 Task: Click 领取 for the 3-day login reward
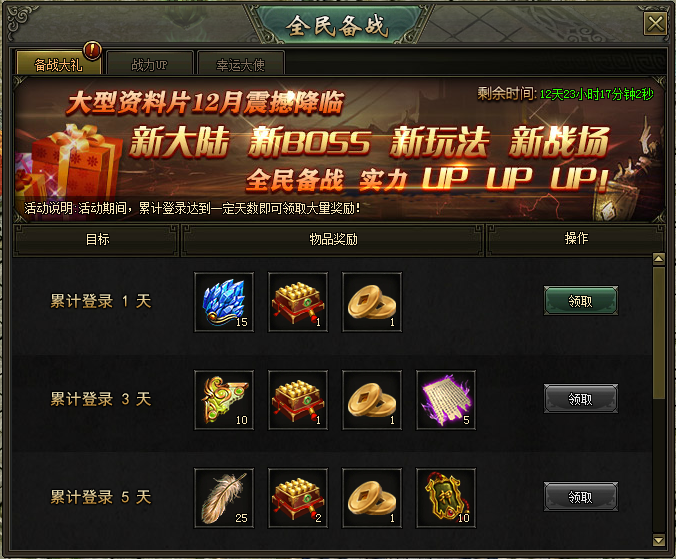click(x=580, y=399)
